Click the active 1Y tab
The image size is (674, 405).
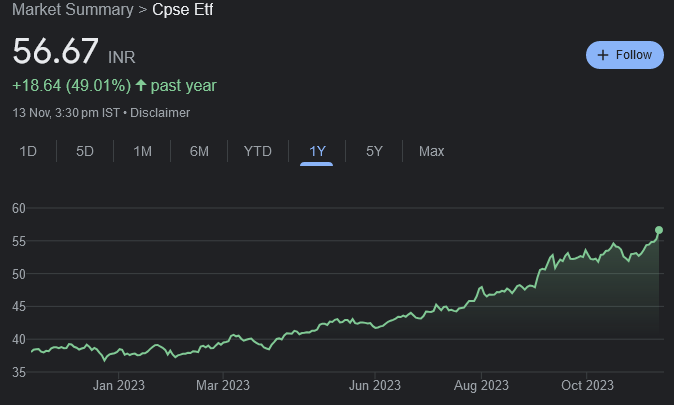point(317,151)
